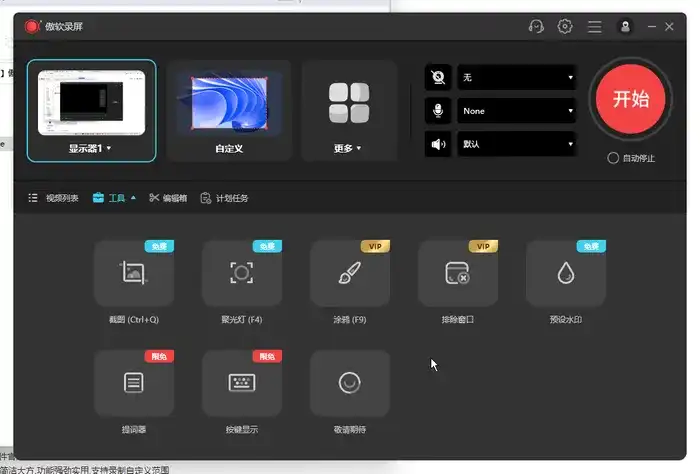Click the red 开始 record button
Image resolution: width=700 pixels, height=474 pixels.
[x=630, y=99]
